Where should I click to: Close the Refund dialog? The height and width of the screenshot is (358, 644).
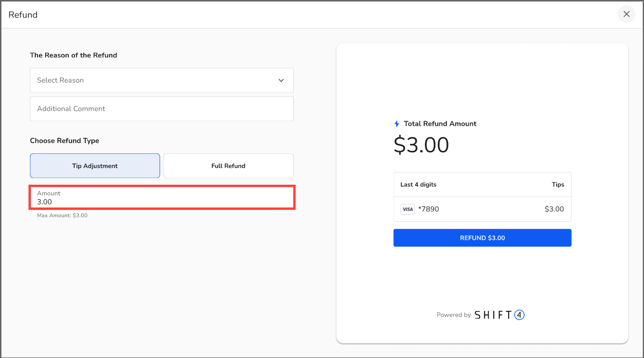click(626, 14)
